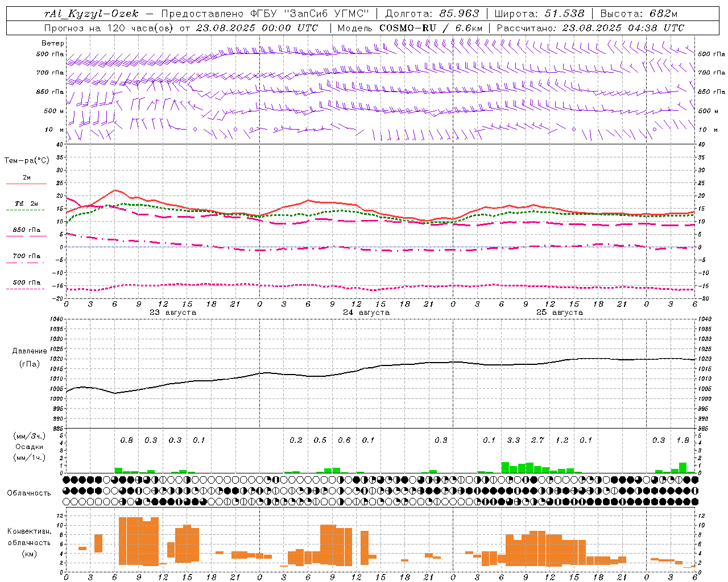Select the 'Модель COSMO-RU / 6.6км' text
Screen dimensions: 728x582
410,28
